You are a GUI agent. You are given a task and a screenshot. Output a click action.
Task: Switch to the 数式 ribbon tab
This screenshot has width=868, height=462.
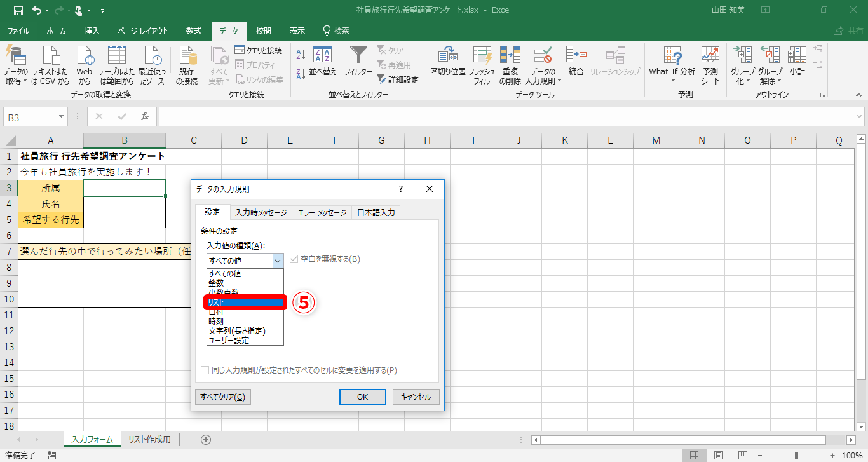click(x=194, y=31)
